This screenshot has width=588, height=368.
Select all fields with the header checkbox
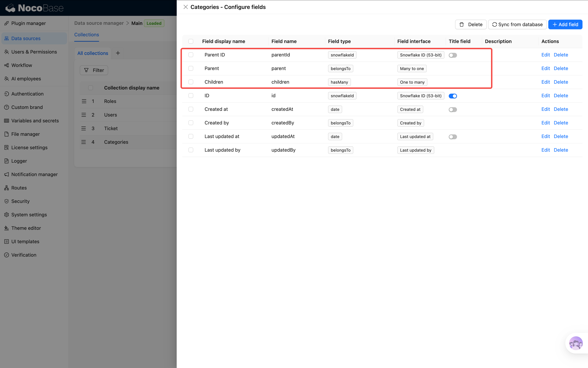(191, 41)
